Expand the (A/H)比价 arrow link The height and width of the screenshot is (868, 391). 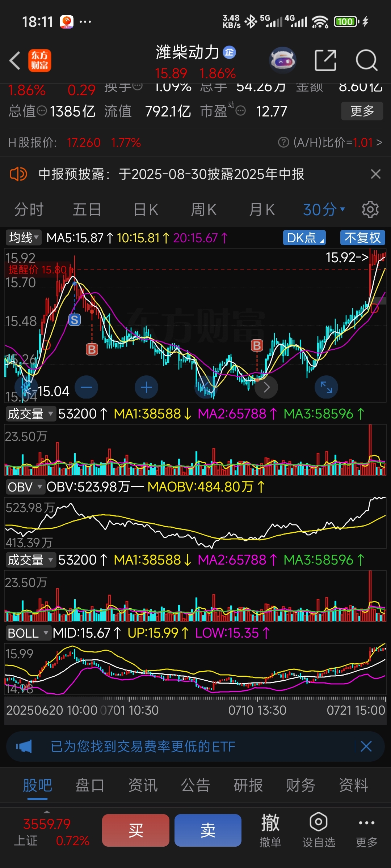click(379, 142)
